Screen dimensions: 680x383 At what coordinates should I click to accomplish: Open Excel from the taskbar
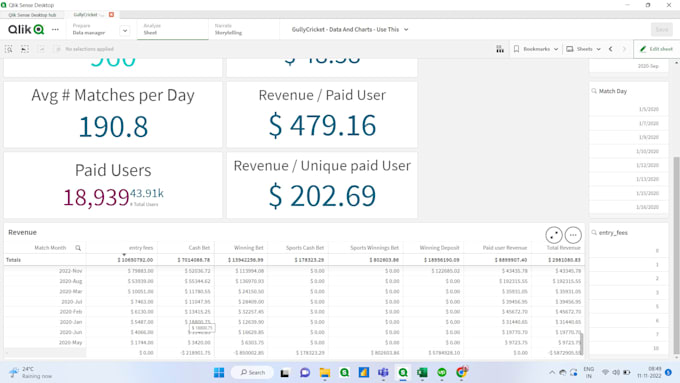coord(422,372)
